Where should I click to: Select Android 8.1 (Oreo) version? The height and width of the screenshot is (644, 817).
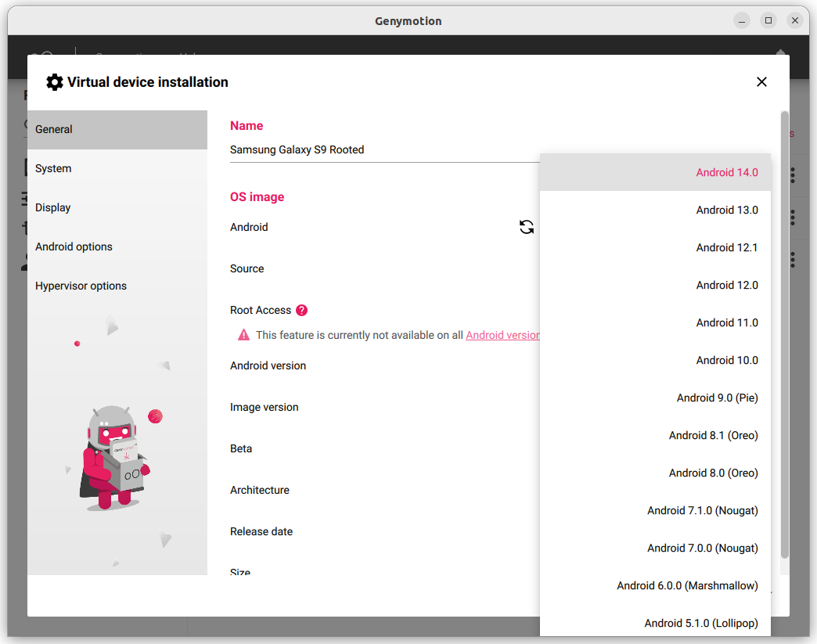pos(713,436)
